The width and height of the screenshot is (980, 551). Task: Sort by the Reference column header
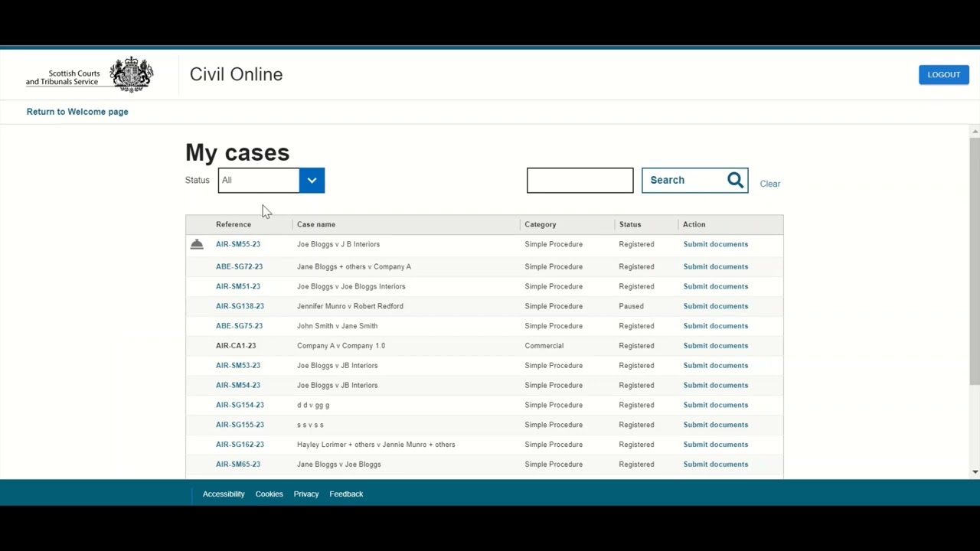pyautogui.click(x=234, y=225)
